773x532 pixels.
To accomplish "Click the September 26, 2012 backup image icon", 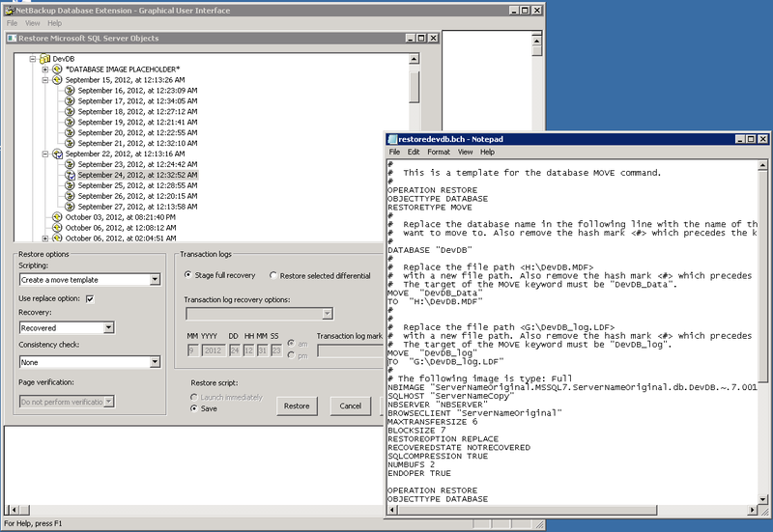I will point(70,196).
